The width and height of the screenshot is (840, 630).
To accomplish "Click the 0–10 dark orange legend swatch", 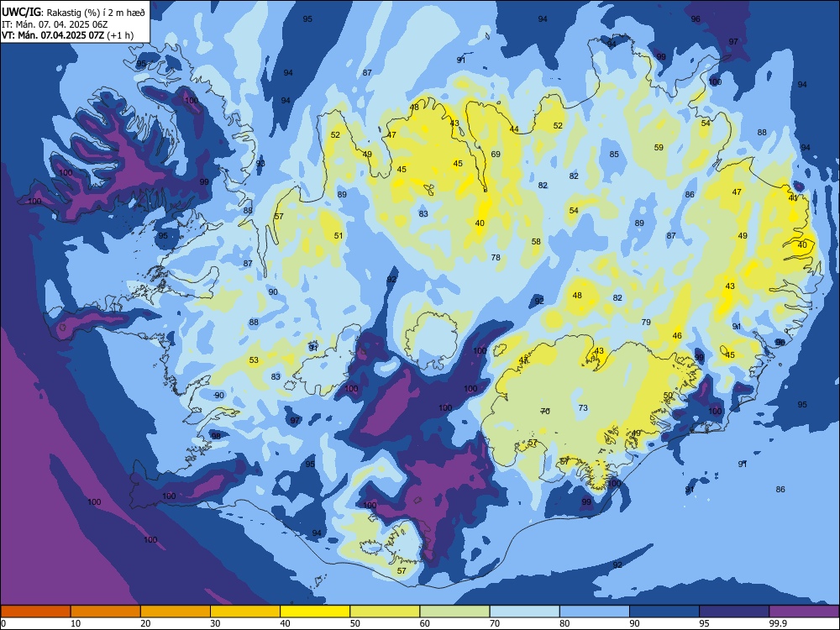I will pos(35,612).
